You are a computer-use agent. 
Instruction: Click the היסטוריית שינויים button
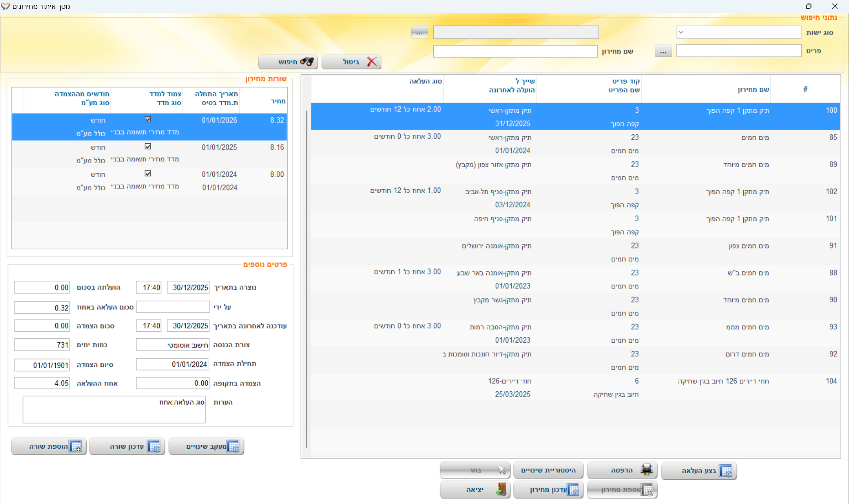tap(548, 470)
